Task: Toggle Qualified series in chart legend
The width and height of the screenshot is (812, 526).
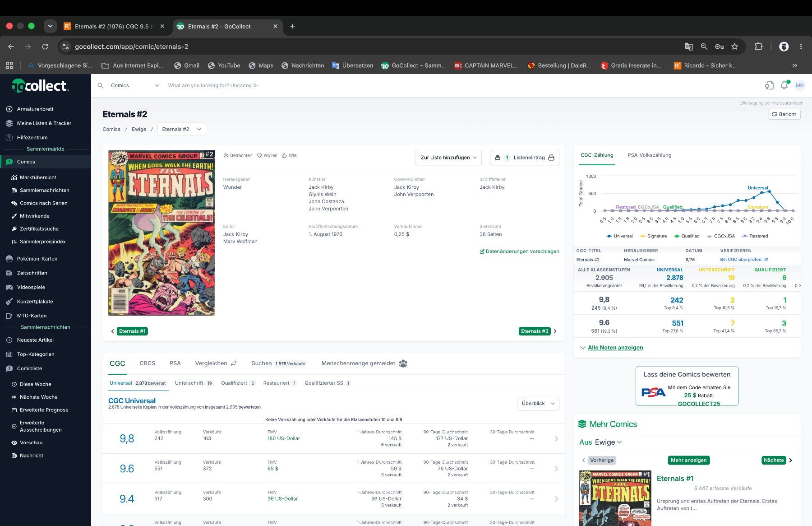Action: click(x=687, y=236)
